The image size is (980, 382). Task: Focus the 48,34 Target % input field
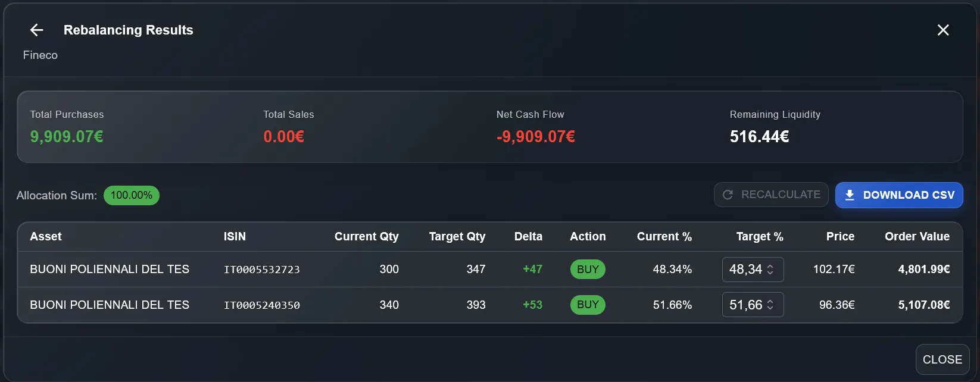click(x=745, y=270)
